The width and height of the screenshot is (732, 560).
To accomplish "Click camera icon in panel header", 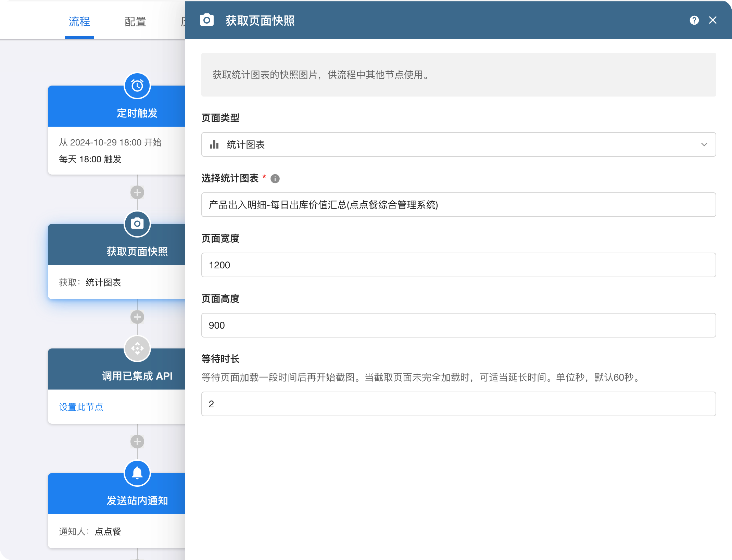I will point(207,20).
